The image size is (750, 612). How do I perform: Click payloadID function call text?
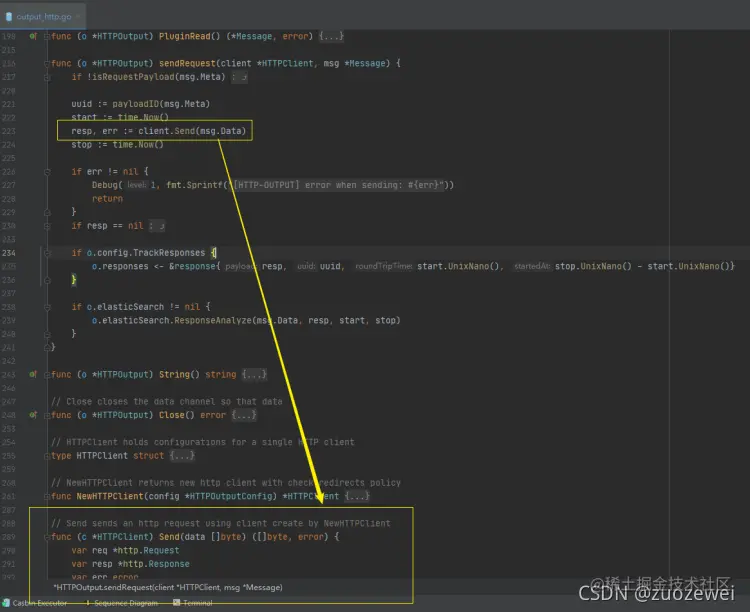point(135,104)
